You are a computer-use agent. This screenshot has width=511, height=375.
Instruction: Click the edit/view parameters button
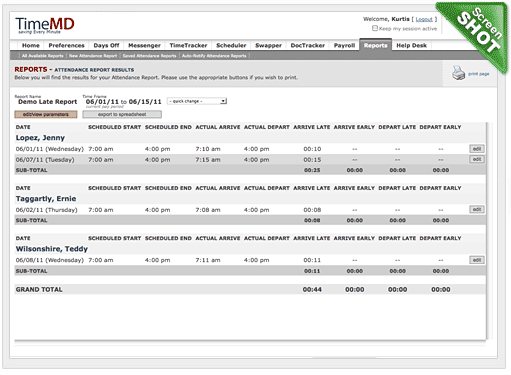click(x=46, y=114)
